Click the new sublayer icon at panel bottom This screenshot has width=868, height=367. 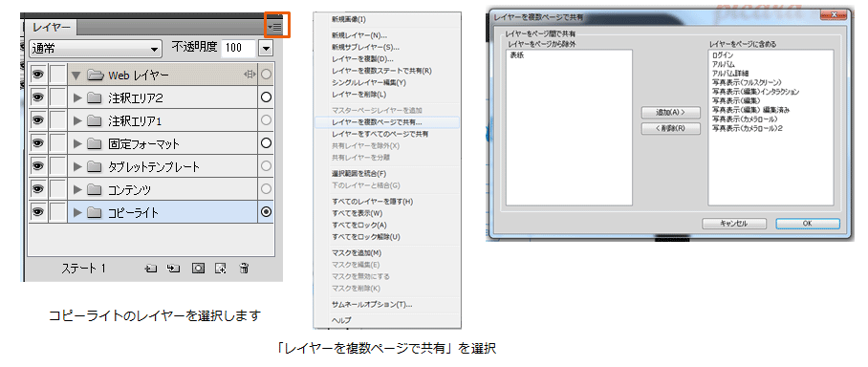(174, 269)
